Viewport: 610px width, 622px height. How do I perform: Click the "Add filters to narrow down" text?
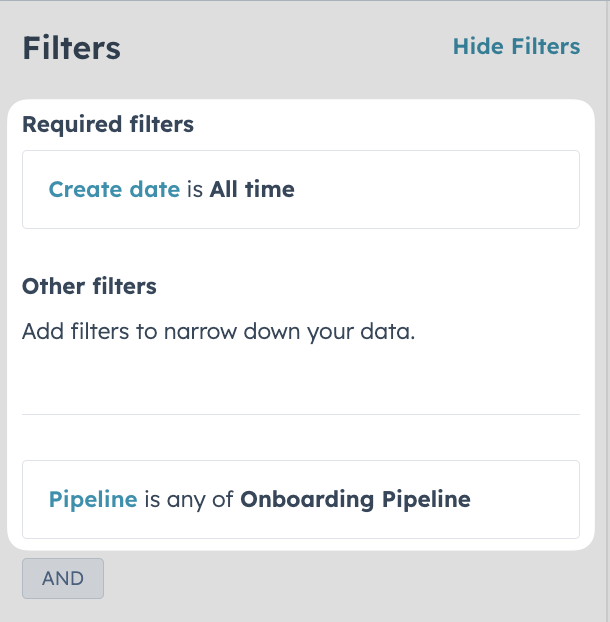pos(219,331)
